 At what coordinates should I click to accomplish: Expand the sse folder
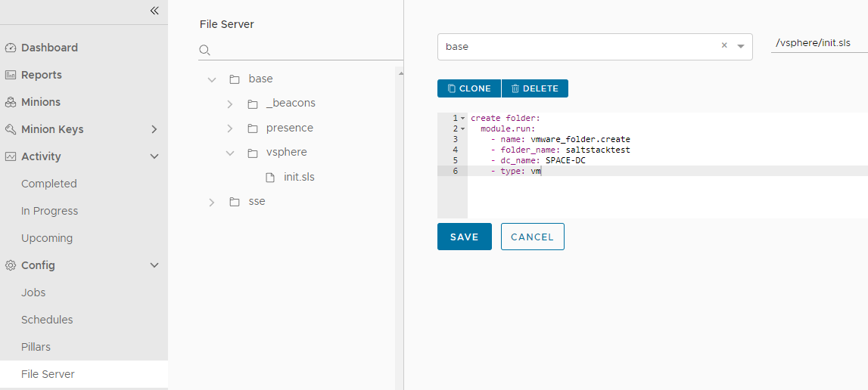pyautogui.click(x=211, y=203)
